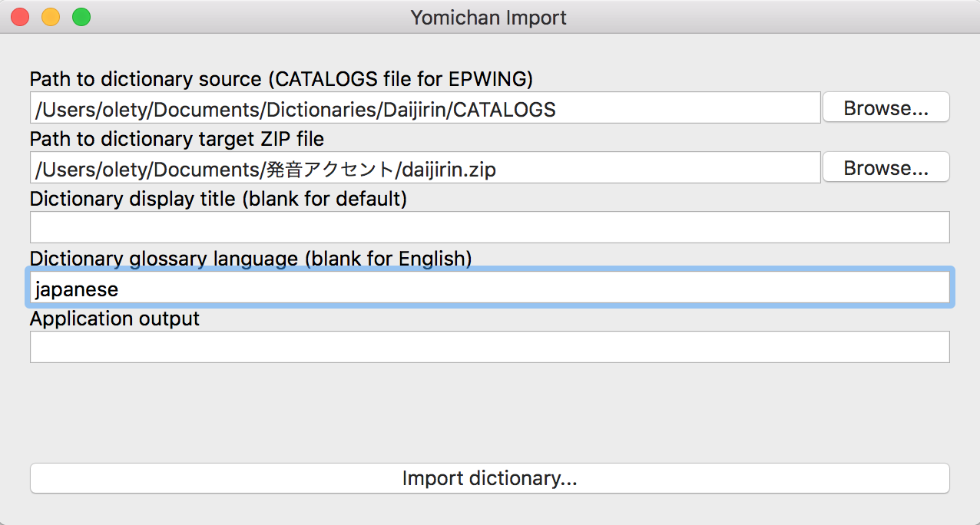Close the Yomichan Import window
980x525 pixels.
[x=20, y=17]
